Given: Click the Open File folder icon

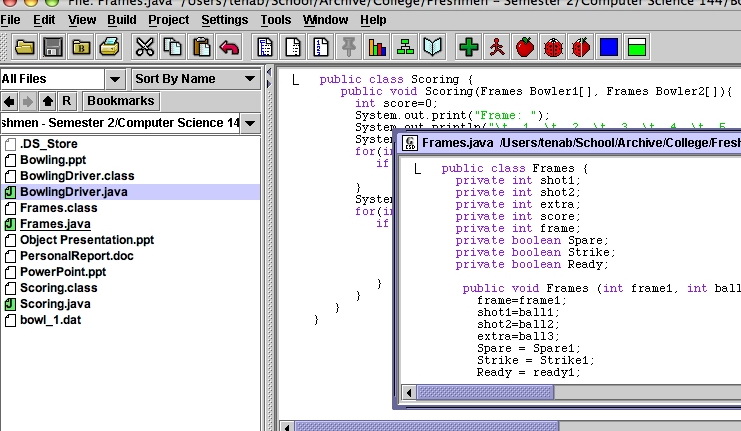Looking at the screenshot, I should click(x=24, y=47).
